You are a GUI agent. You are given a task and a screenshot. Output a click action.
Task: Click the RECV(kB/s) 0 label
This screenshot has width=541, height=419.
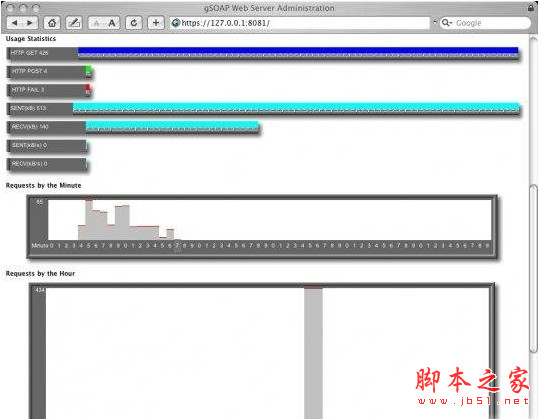coord(29,164)
